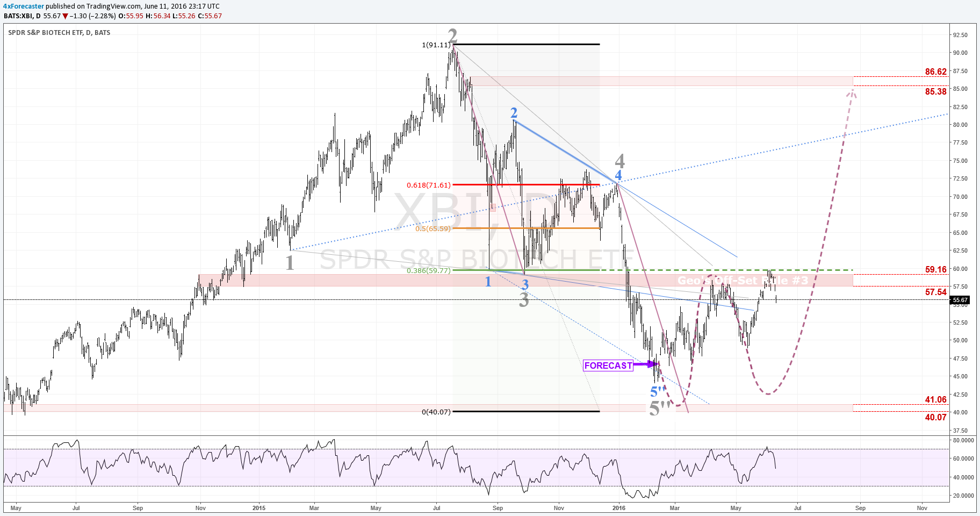Screen dimensions: 980x516
Task: Click the black 55.67 current price tag
Action: (960, 300)
